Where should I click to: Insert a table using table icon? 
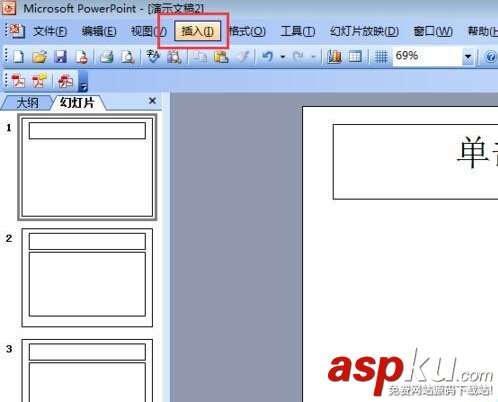[x=355, y=57]
